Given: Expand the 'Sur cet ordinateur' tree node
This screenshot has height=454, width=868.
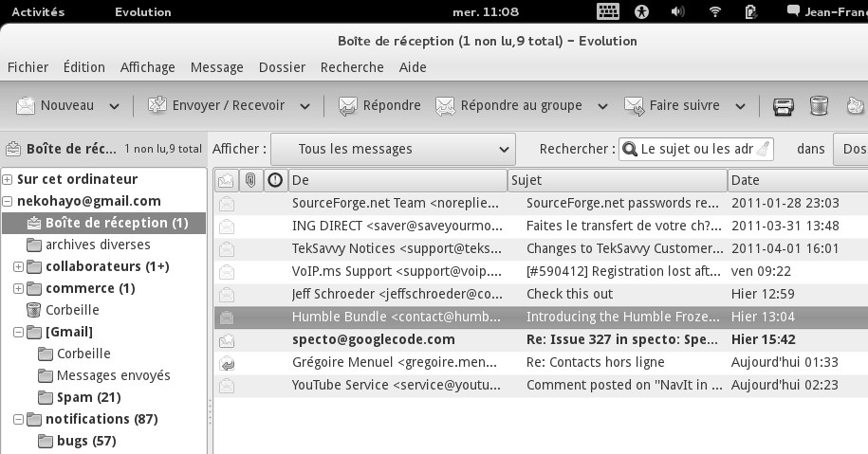Looking at the screenshot, I should click(x=8, y=179).
